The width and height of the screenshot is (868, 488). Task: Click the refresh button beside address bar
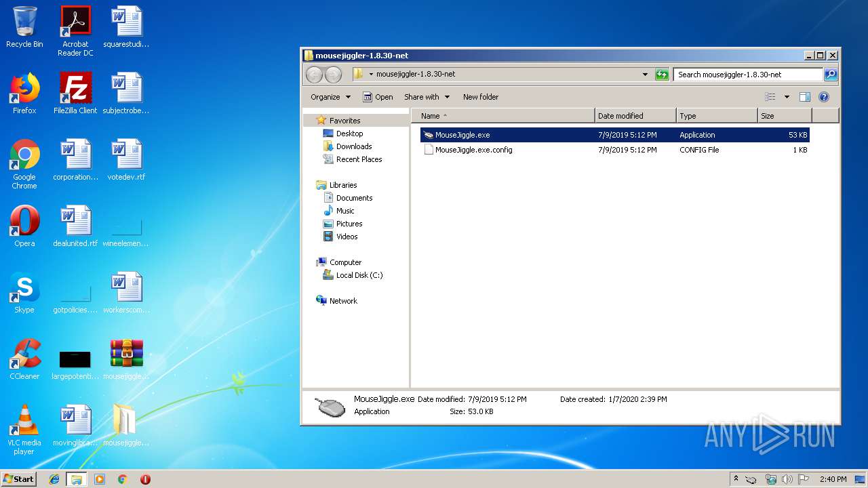(x=662, y=75)
